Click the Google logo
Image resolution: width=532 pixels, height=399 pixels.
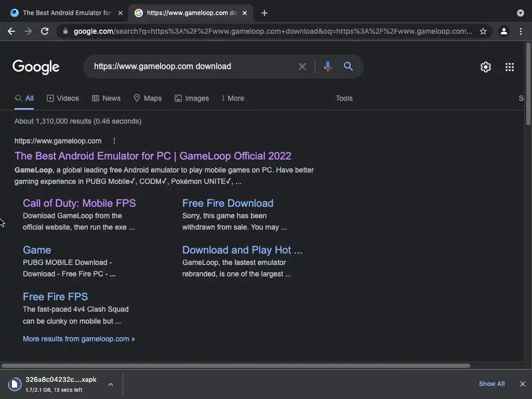tap(36, 67)
